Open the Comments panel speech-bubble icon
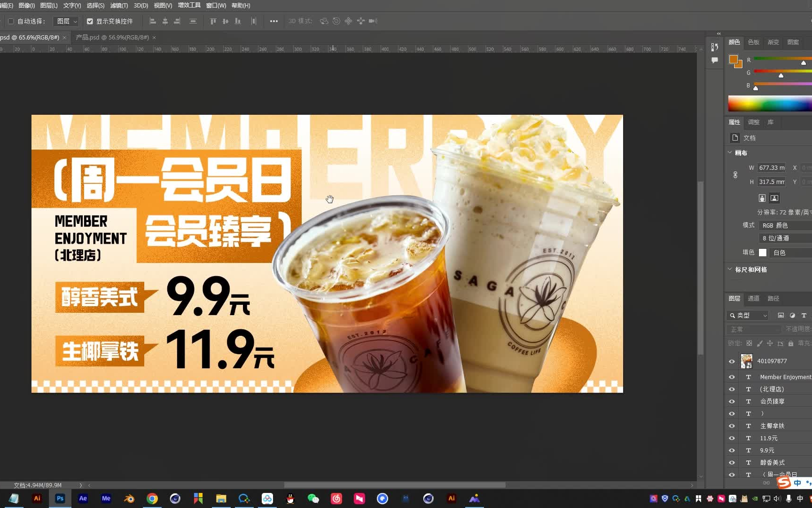Image resolution: width=812 pixels, height=508 pixels. pos(714,60)
